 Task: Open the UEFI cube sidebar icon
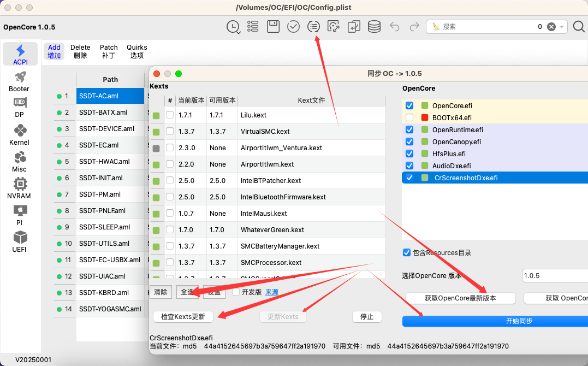[x=20, y=241]
